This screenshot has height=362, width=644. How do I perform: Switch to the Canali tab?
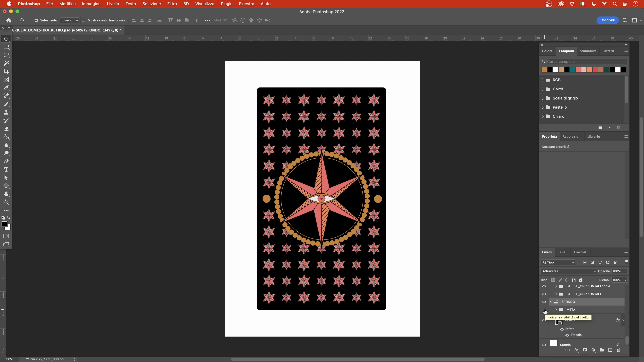[x=562, y=252]
